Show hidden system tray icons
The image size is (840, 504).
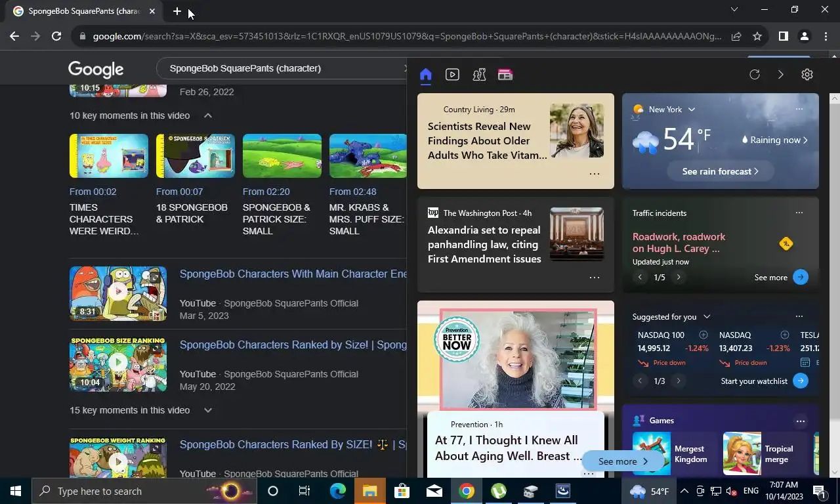pyautogui.click(x=684, y=491)
